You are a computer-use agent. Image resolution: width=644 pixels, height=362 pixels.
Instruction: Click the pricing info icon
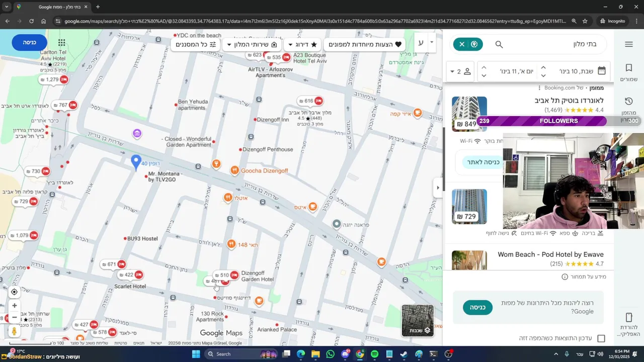coord(565,277)
